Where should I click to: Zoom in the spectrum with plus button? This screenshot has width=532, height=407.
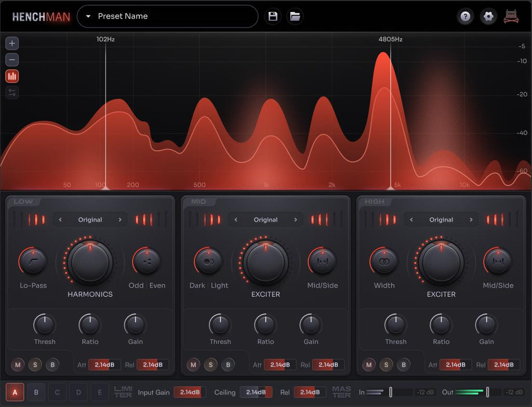pyautogui.click(x=12, y=44)
